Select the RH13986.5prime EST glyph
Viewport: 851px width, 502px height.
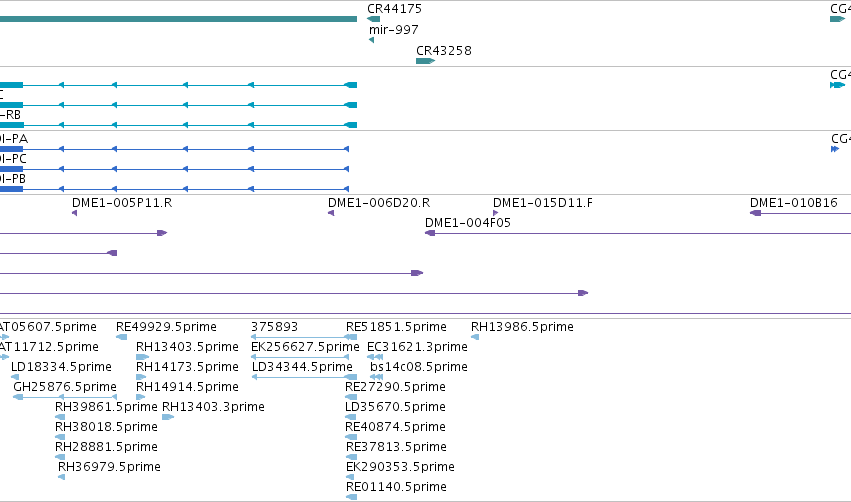click(475, 337)
